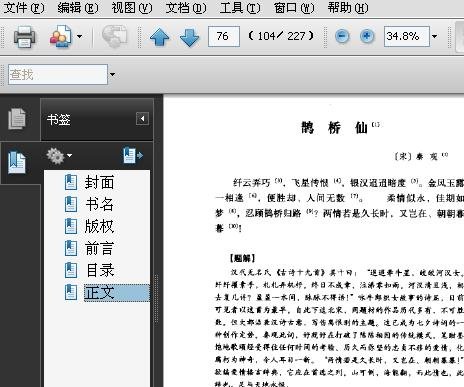Open the zoom level dropdown arrow
The height and width of the screenshot is (387, 464).
434,36
